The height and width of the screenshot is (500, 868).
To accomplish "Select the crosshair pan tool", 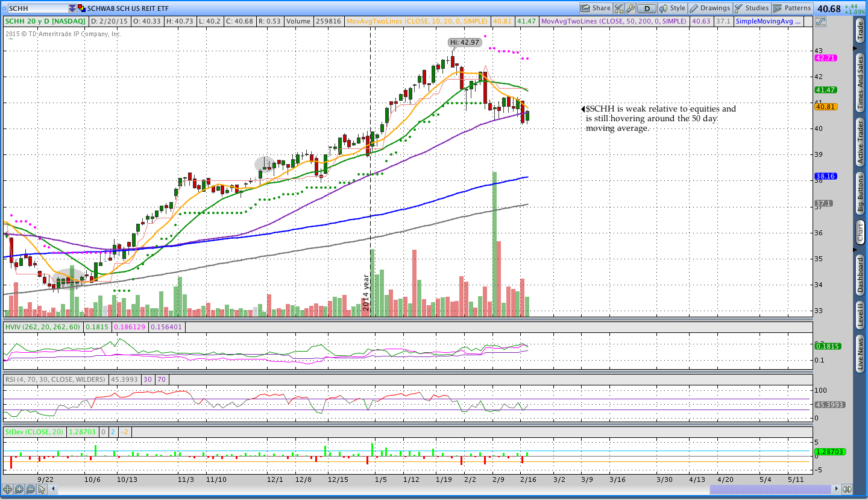I will pos(8,489).
